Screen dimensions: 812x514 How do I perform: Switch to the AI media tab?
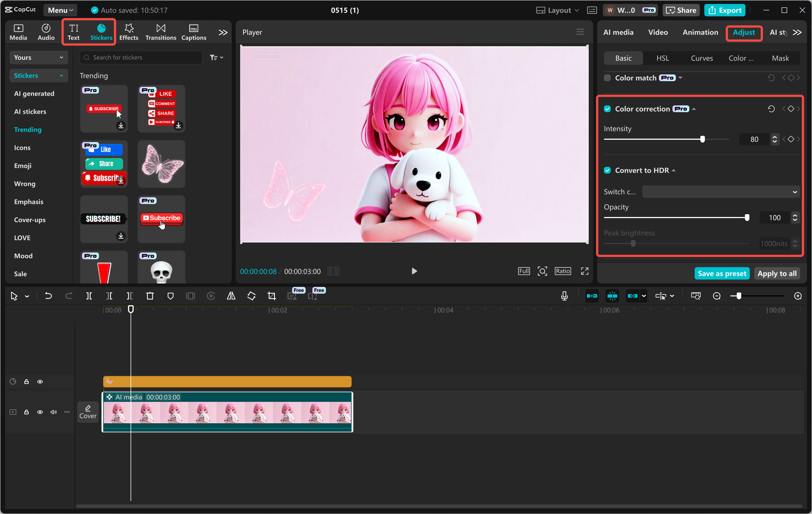click(x=618, y=32)
